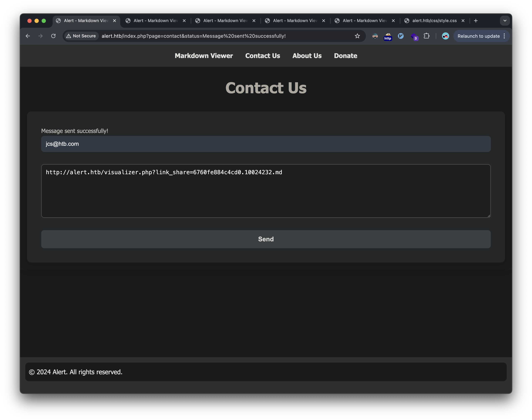Open the Chrome three-dot menu

[x=504, y=36]
